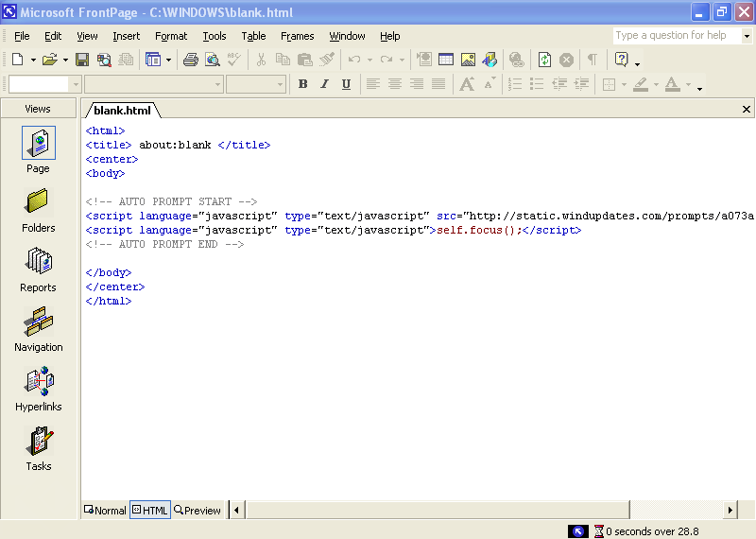Viewport: 756px width, 539px height.
Task: Open the Outside Borders button
Action: (x=609, y=84)
